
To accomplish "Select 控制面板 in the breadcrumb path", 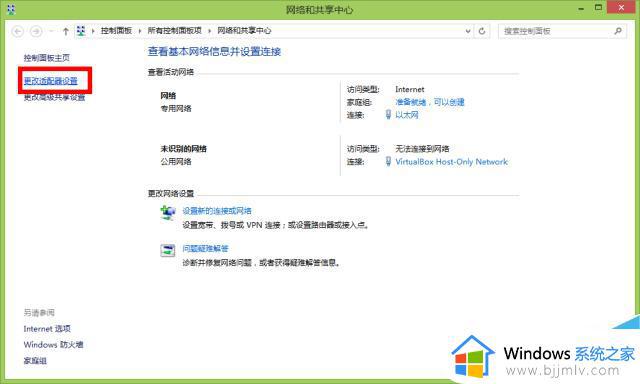I will coord(116,31).
